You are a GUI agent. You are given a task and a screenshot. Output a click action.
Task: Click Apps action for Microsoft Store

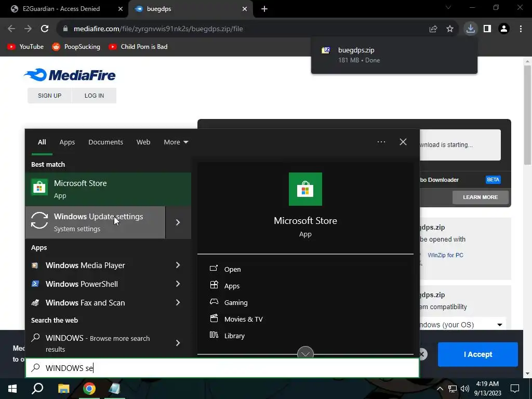(232, 286)
